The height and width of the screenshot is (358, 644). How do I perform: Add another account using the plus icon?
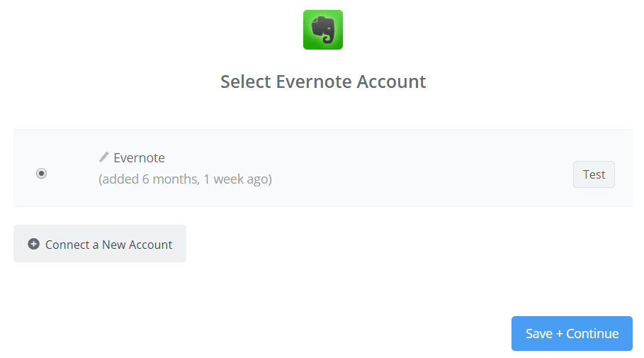point(33,244)
